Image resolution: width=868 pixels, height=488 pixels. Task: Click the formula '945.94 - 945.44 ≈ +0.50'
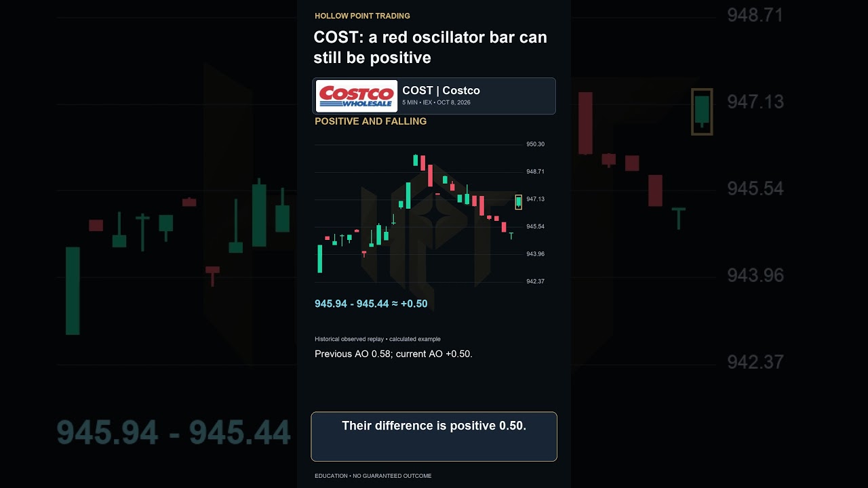coord(371,304)
